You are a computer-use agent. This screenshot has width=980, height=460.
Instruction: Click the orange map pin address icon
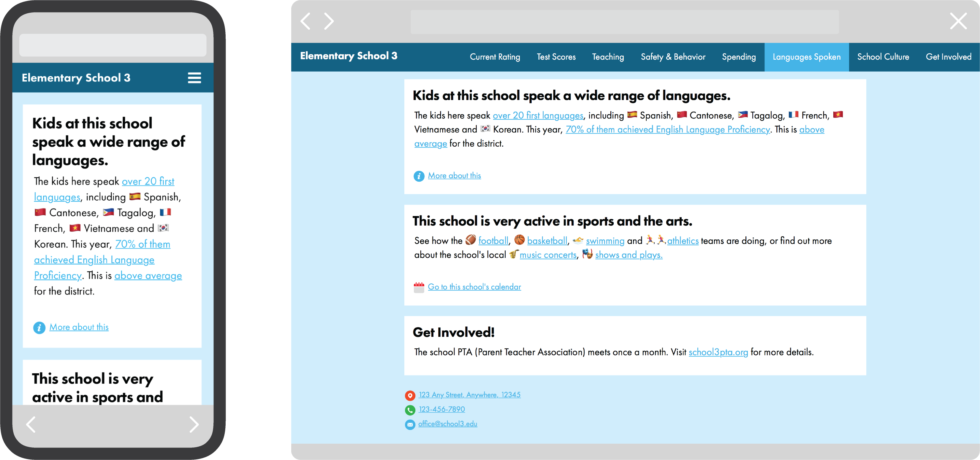(x=410, y=395)
